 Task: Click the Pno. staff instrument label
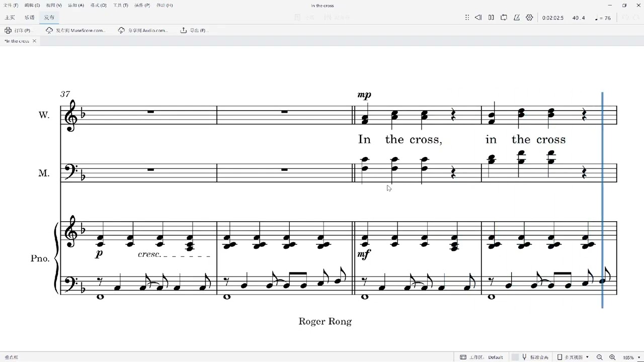click(x=40, y=258)
